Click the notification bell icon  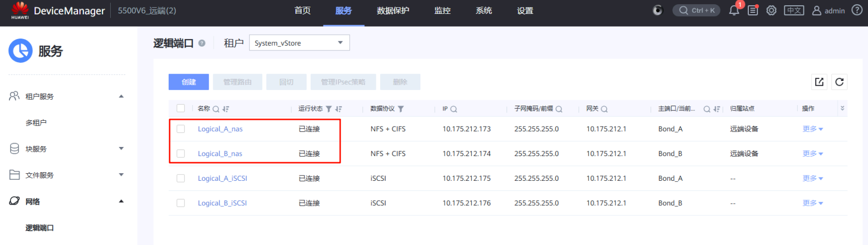tap(734, 10)
